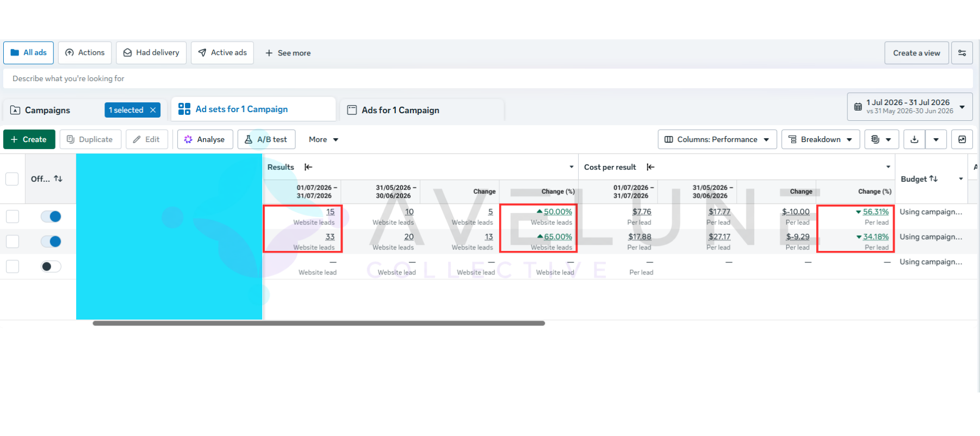Viewport: 980px width, 436px height.
Task: Switch to Ads for 1 Campaign tab
Action: pyautogui.click(x=421, y=110)
